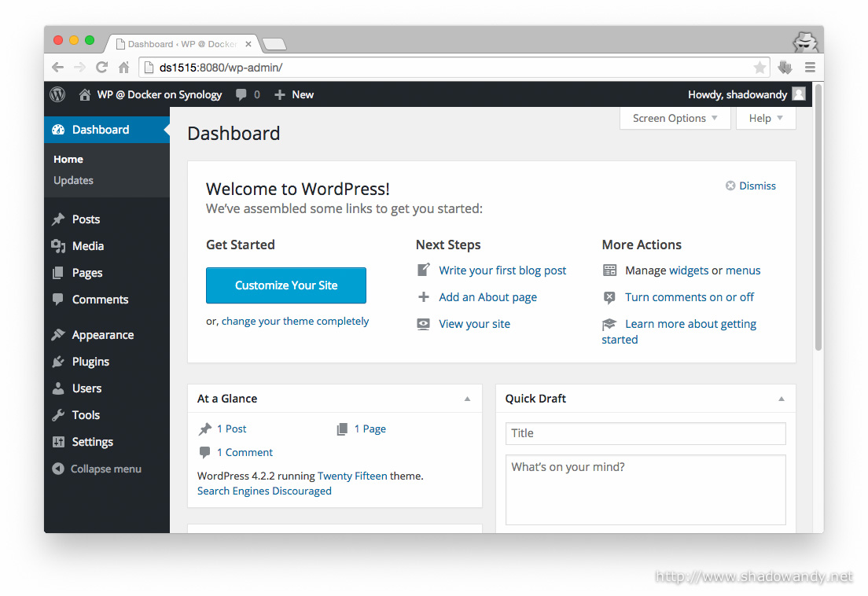This screenshot has width=868, height=596.
Task: Expand the Screen Options dropdown
Action: [675, 119]
